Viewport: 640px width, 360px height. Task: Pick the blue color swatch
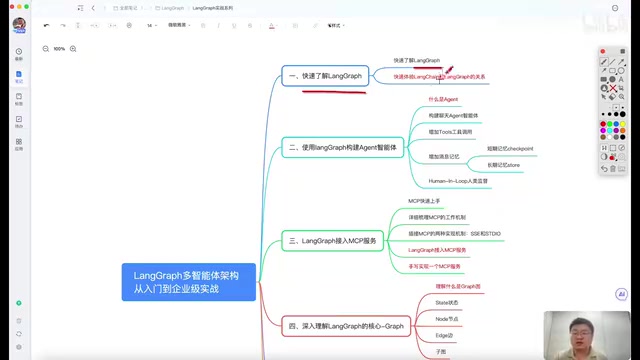[x=616, y=124]
